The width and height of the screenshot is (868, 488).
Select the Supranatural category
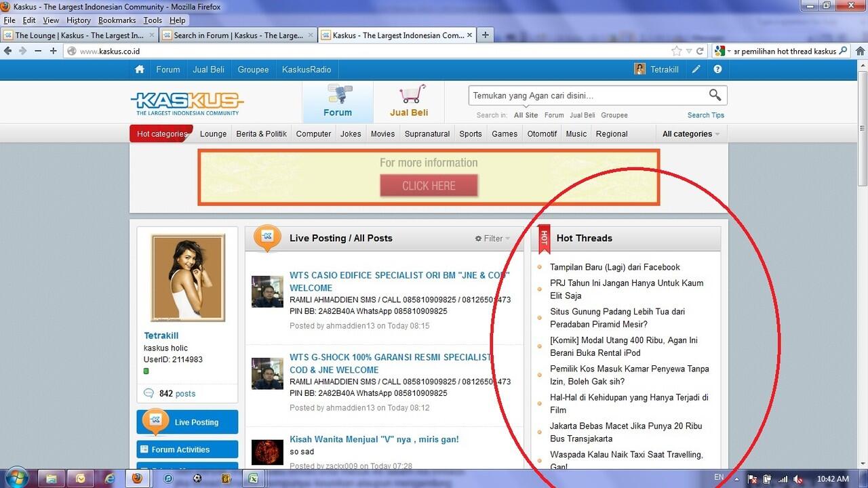(x=427, y=134)
